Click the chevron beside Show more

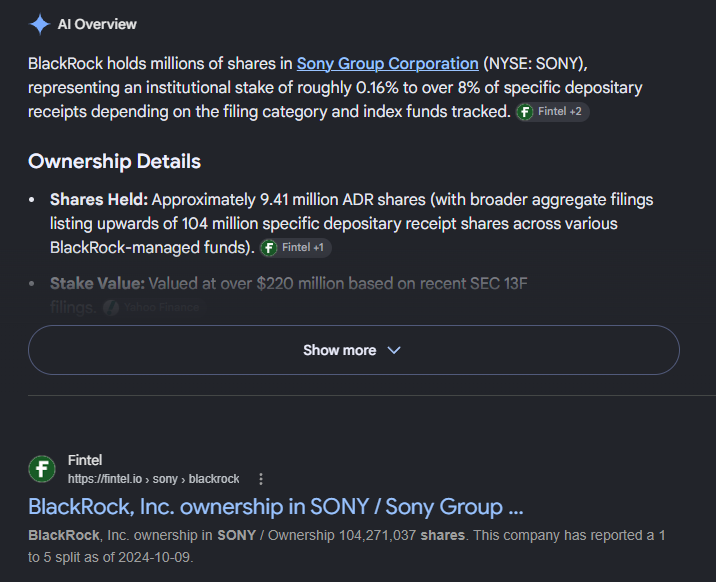(x=394, y=350)
